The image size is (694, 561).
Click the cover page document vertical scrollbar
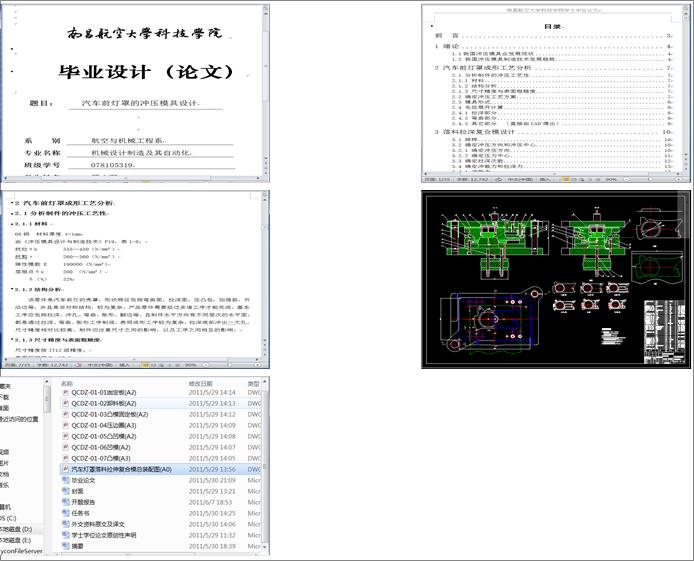pyautogui.click(x=266, y=88)
